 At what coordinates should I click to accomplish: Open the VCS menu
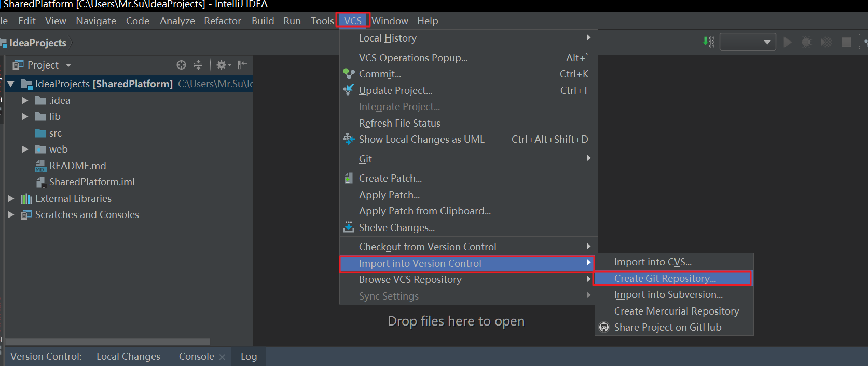(353, 21)
